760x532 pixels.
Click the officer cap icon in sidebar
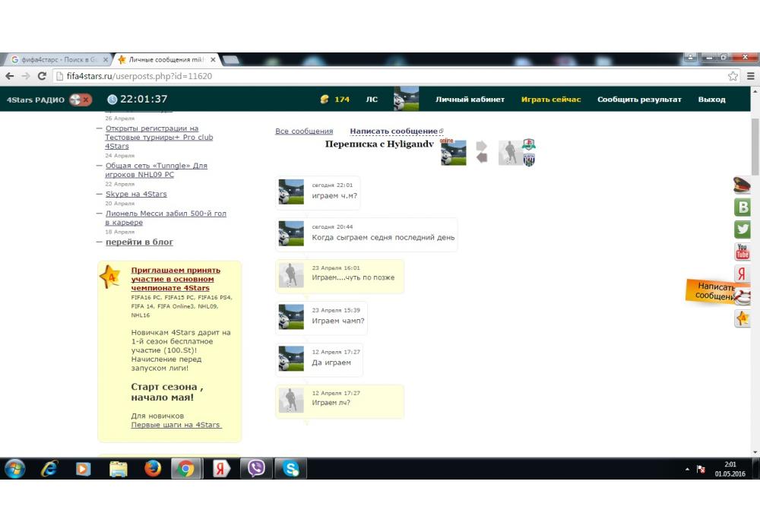(742, 185)
